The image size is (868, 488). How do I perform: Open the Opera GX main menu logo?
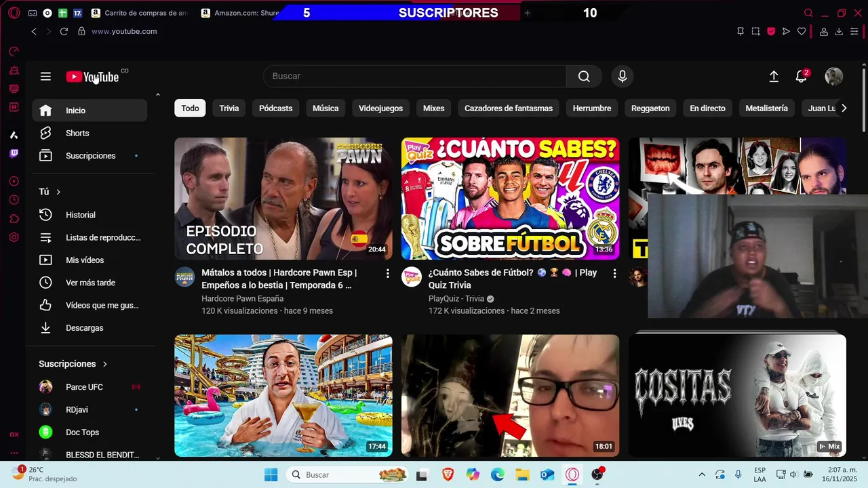pyautogui.click(x=14, y=13)
